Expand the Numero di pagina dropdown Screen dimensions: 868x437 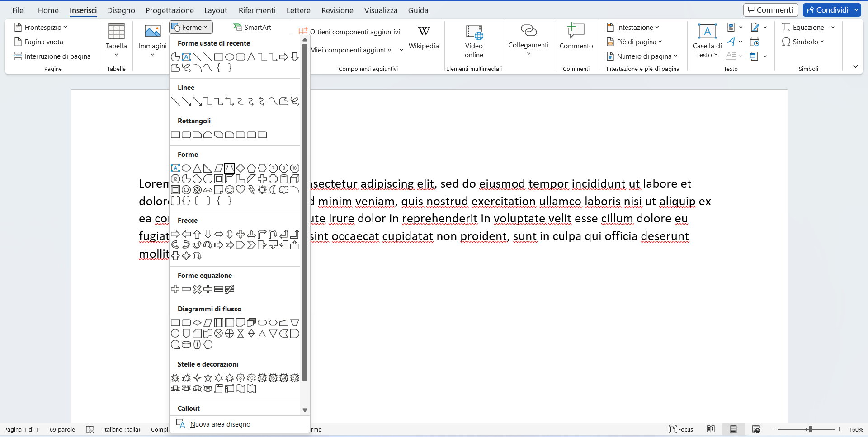pyautogui.click(x=676, y=56)
